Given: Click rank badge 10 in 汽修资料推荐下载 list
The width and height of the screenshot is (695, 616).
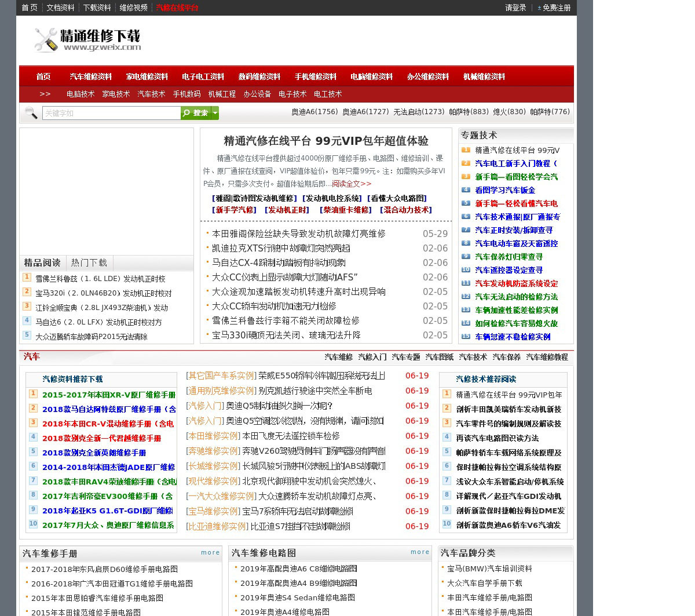Looking at the screenshot, I should click(33, 524).
